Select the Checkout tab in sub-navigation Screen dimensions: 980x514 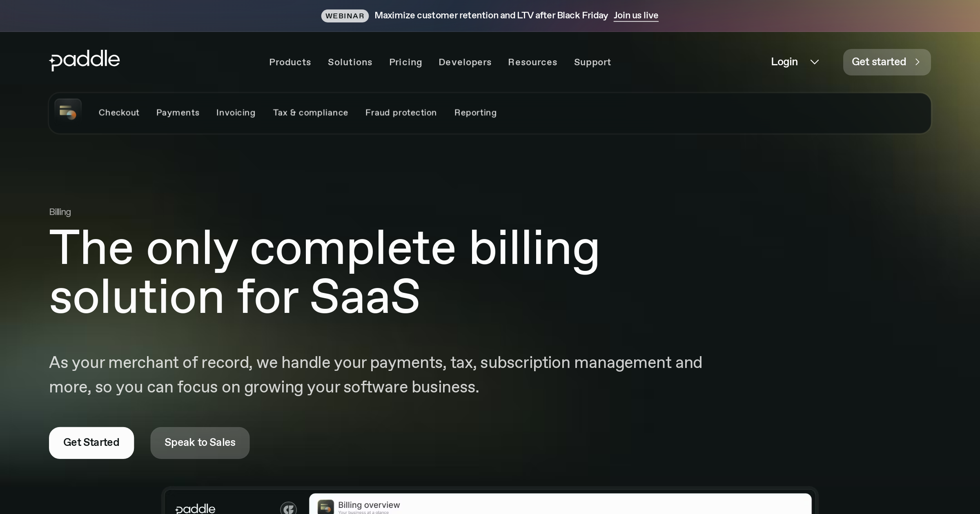[119, 113]
